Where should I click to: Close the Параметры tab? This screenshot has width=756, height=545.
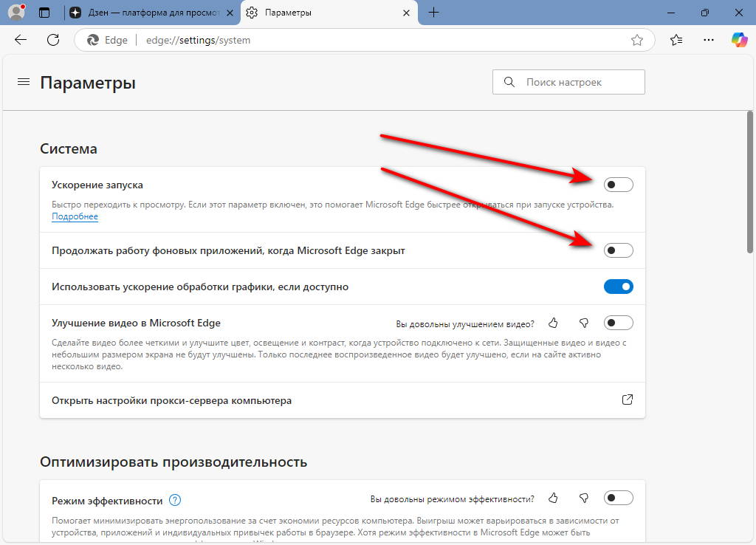tap(406, 13)
